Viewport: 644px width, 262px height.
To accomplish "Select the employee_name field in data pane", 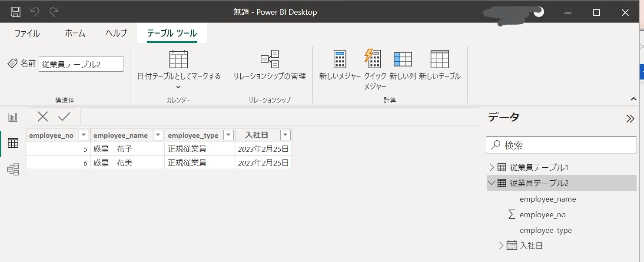I will 548,199.
